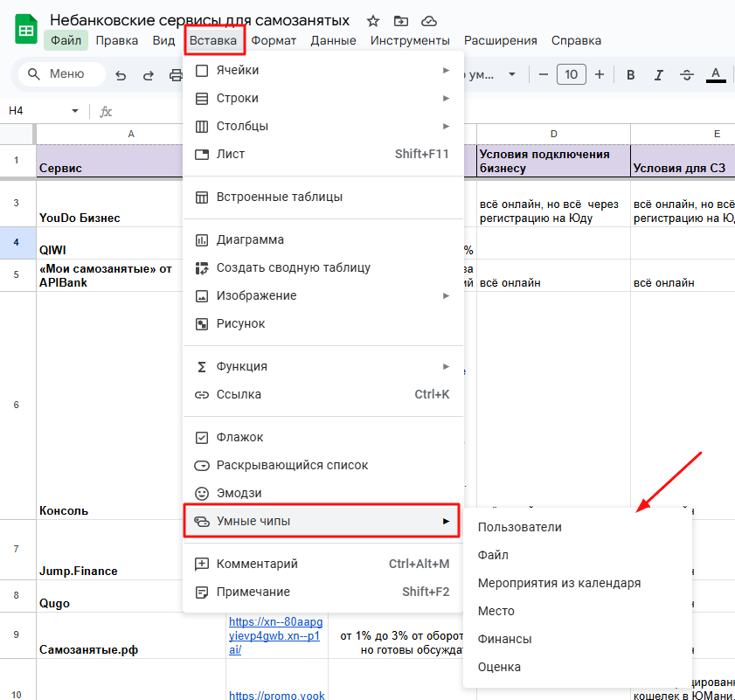
Task: Click the Redo arrow in the toolbar
Action: [149, 75]
